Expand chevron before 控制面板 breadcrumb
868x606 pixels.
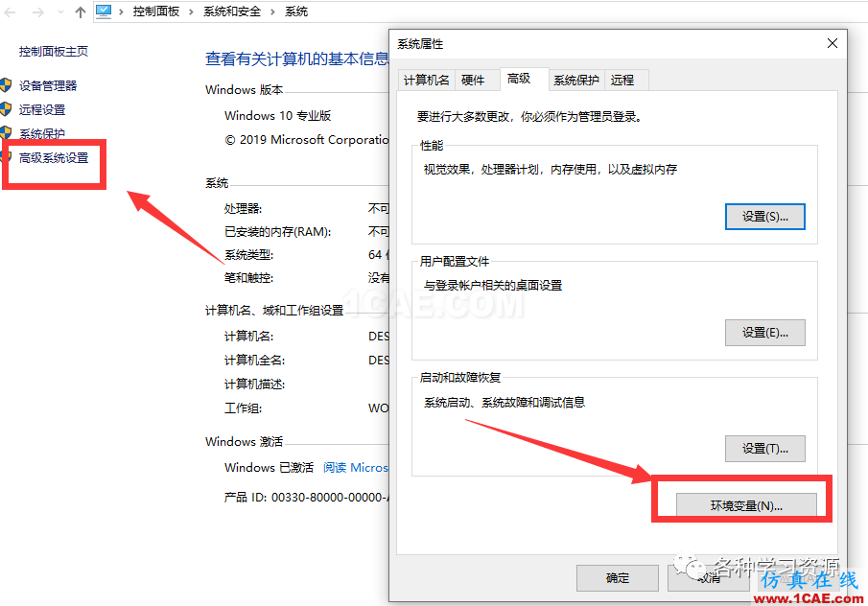click(121, 12)
